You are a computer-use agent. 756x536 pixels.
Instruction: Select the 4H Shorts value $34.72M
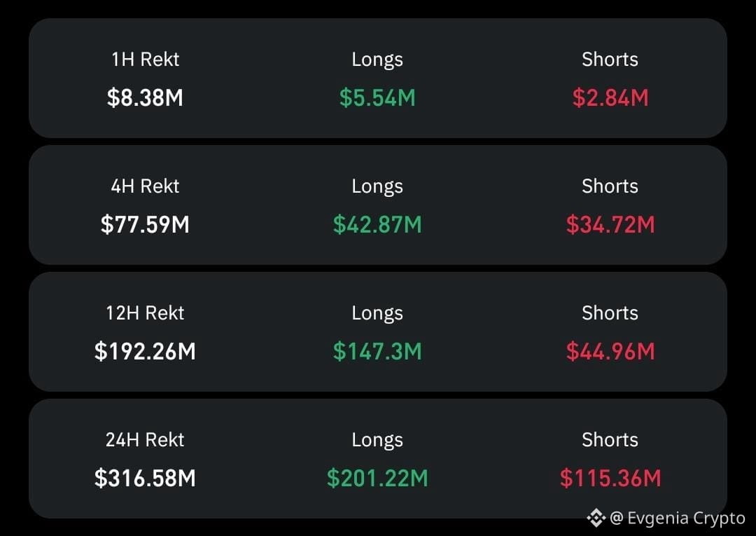tap(610, 224)
